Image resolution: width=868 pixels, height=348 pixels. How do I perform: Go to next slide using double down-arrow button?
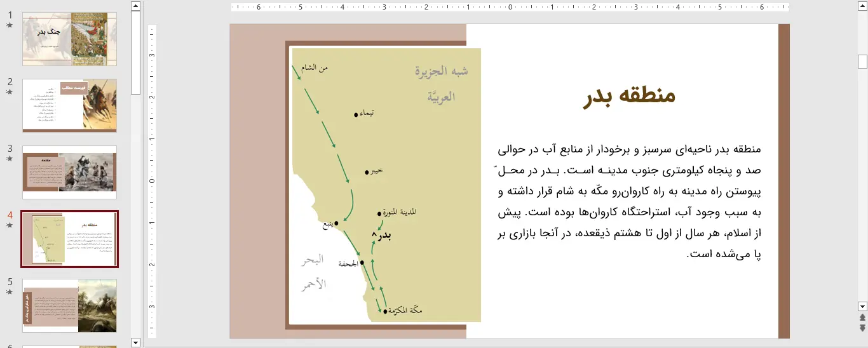[862, 328]
